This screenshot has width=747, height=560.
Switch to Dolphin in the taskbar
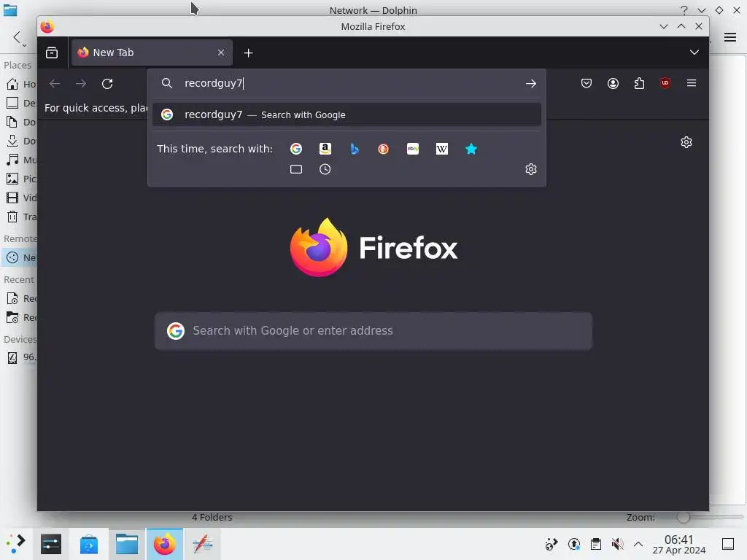[127, 544]
